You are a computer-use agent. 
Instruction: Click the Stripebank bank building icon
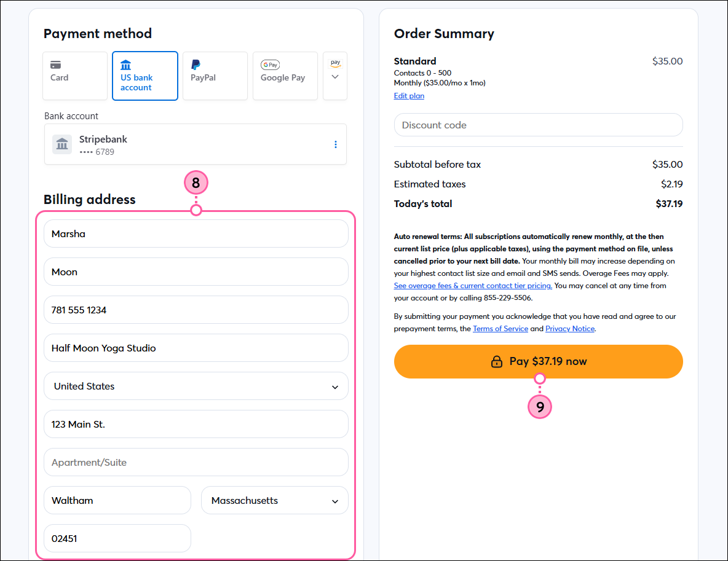(x=61, y=144)
